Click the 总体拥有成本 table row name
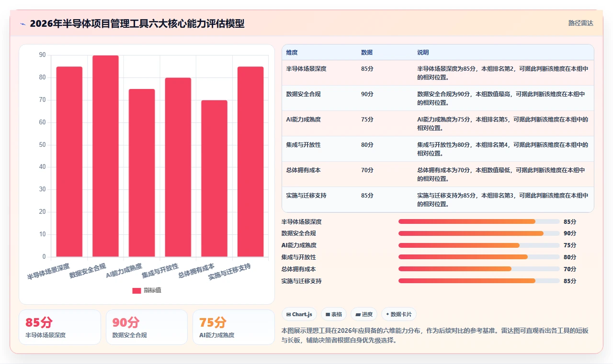This screenshot has width=613, height=364. tap(303, 170)
